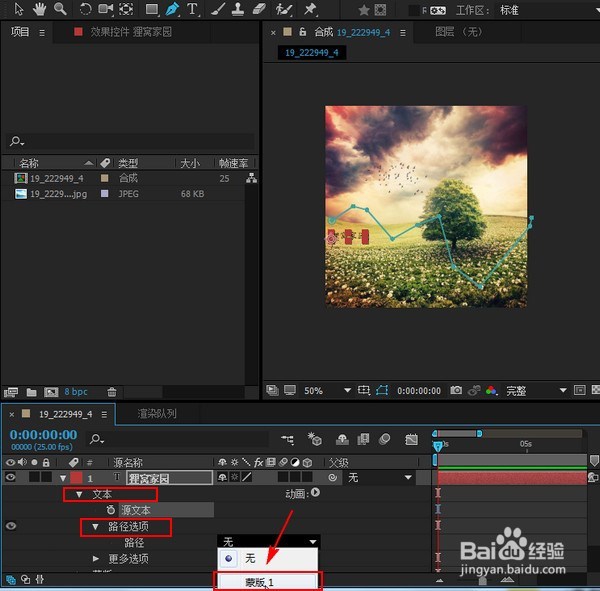Viewport: 600px width, 591px height.
Task: Select the Pen tool
Action: click(x=172, y=9)
